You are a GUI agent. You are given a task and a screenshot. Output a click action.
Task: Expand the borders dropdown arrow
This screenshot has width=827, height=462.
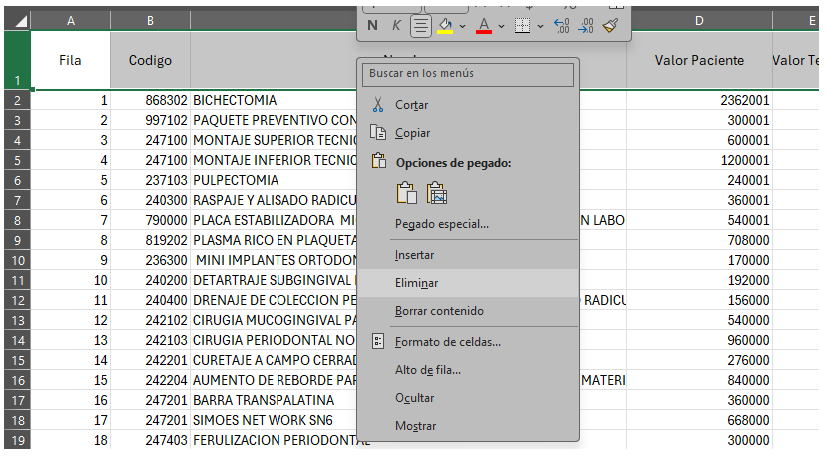tap(540, 26)
